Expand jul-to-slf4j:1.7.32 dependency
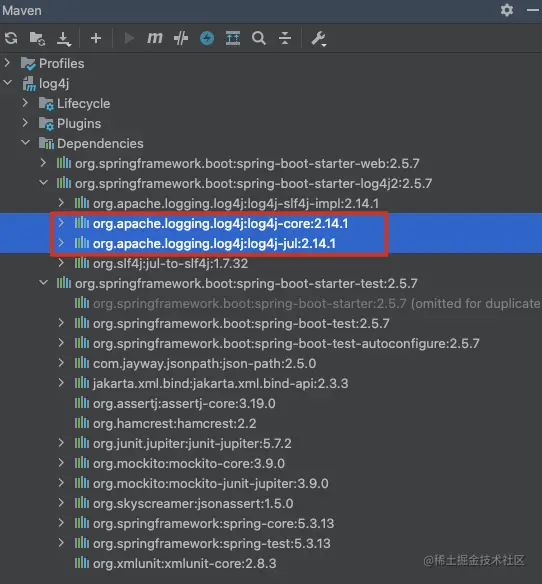 [61, 263]
